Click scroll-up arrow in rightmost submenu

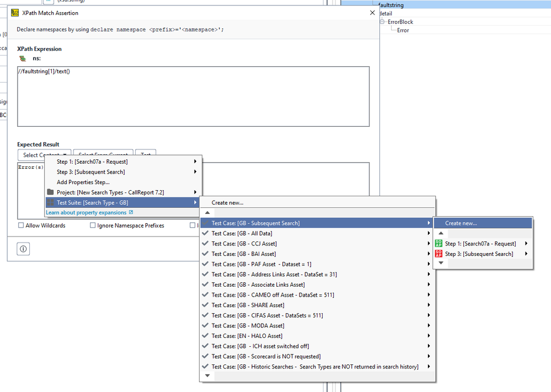point(441,233)
